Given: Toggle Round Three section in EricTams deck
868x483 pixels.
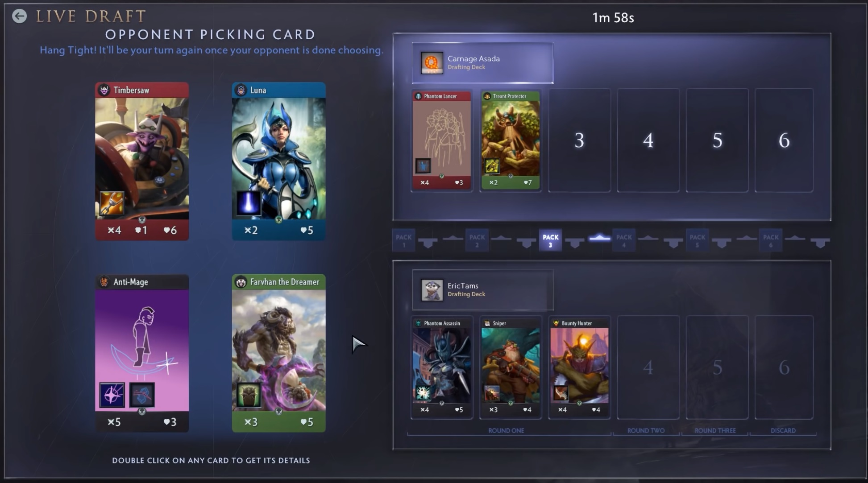Looking at the screenshot, I should tap(714, 430).
